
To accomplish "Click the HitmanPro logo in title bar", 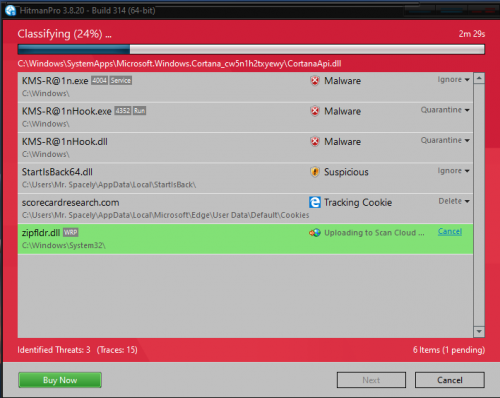I will coord(10,10).
